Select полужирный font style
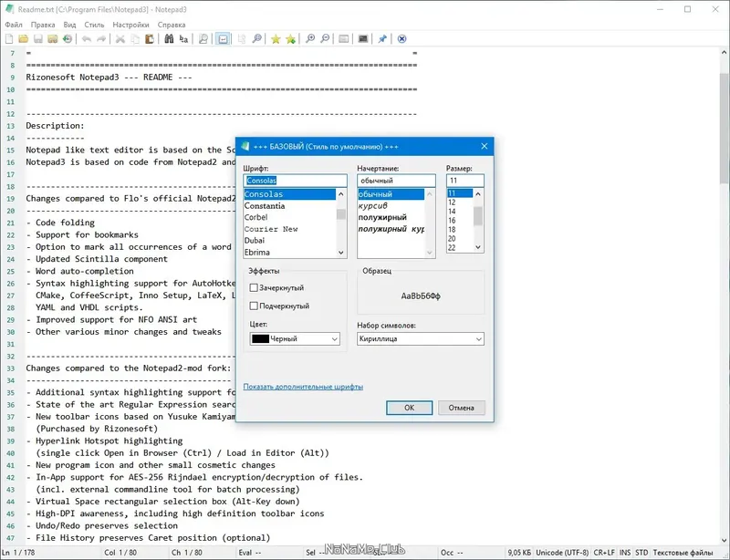This screenshot has height=560, width=730. [391, 217]
